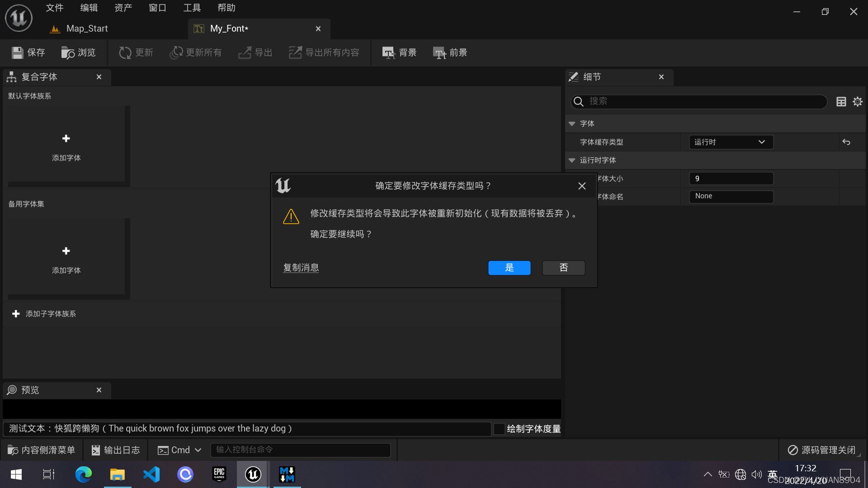Open Visual Studio Code from taskbar
The height and width of the screenshot is (488, 868).
[x=151, y=474]
